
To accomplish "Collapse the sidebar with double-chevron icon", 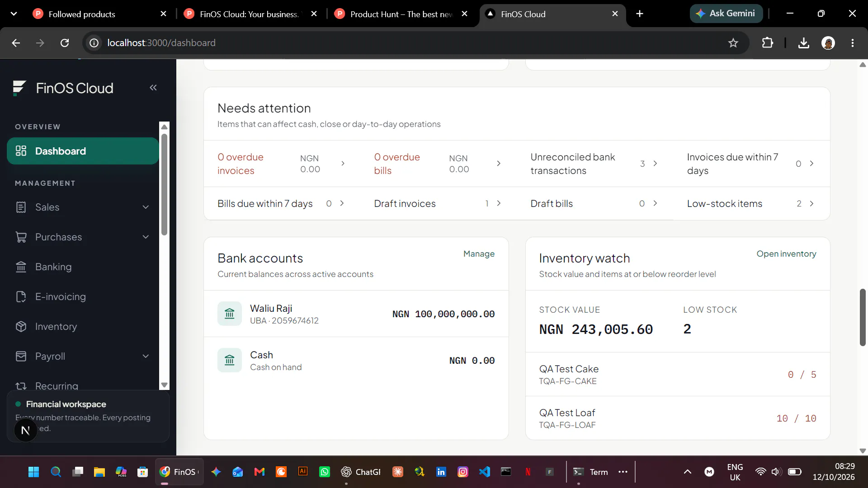I will 153,88.
